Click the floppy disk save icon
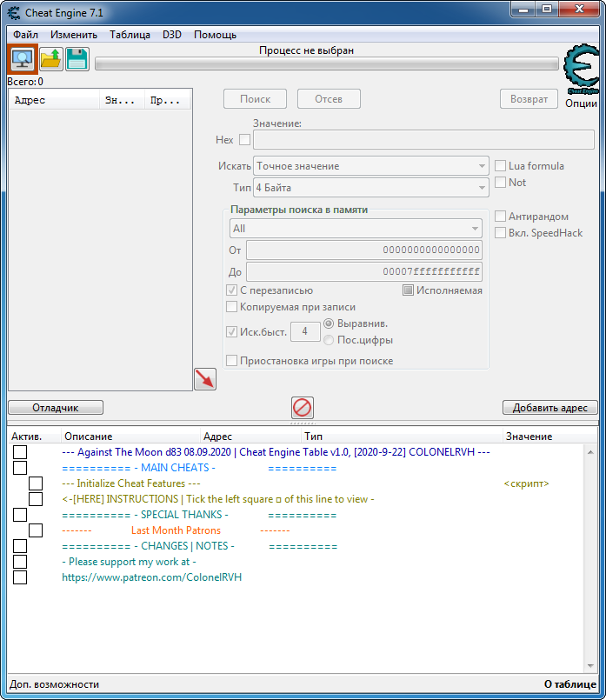The width and height of the screenshot is (606, 700). click(77, 59)
